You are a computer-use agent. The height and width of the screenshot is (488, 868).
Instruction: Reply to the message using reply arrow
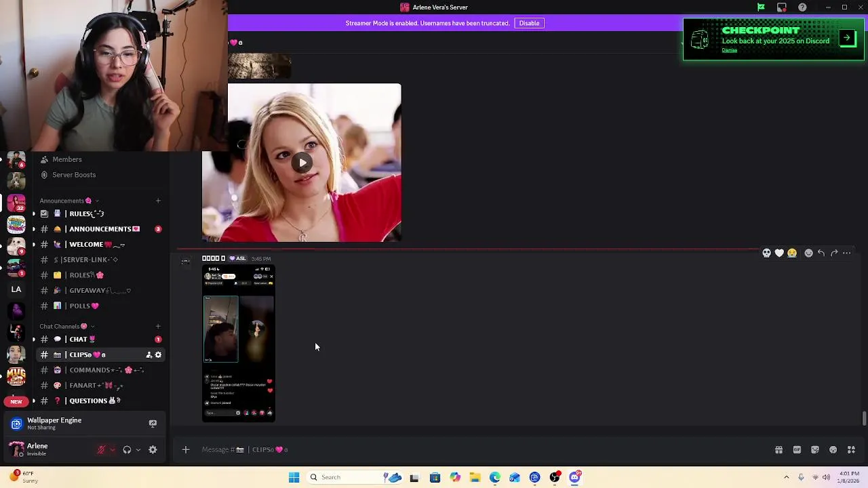tap(821, 253)
